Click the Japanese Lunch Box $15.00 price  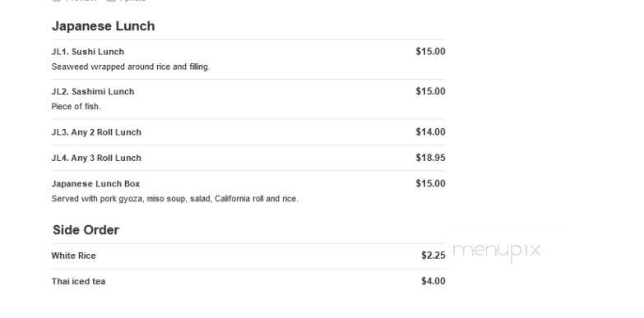click(430, 184)
